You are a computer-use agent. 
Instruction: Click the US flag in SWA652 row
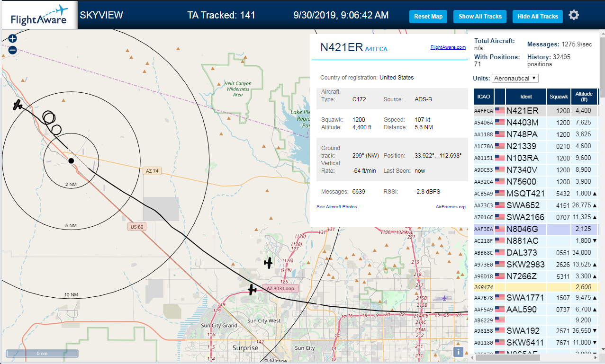point(500,205)
